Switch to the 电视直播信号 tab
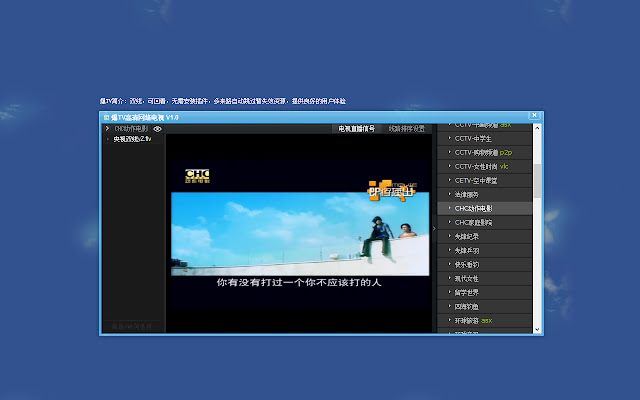Image resolution: width=640 pixels, height=400 pixels. click(x=356, y=129)
